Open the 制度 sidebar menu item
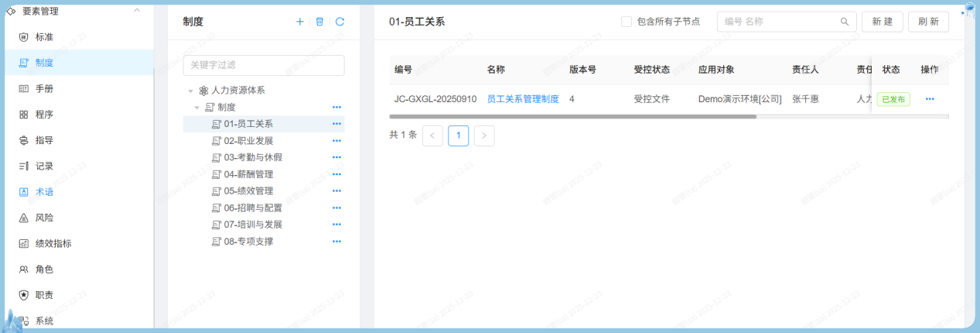980x333 pixels. pyautogui.click(x=79, y=63)
